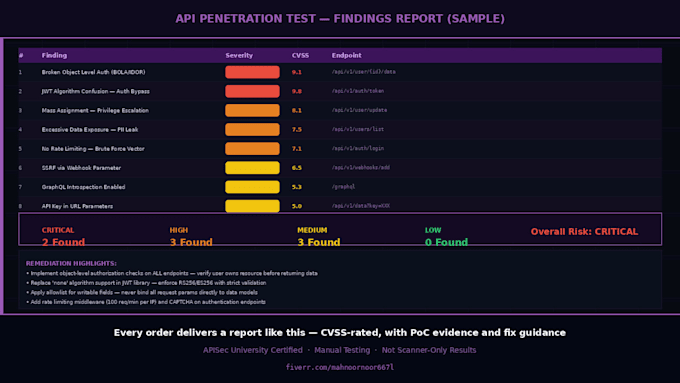Click the CVSS score 7.5
The height and width of the screenshot is (383, 680).
[x=297, y=129]
